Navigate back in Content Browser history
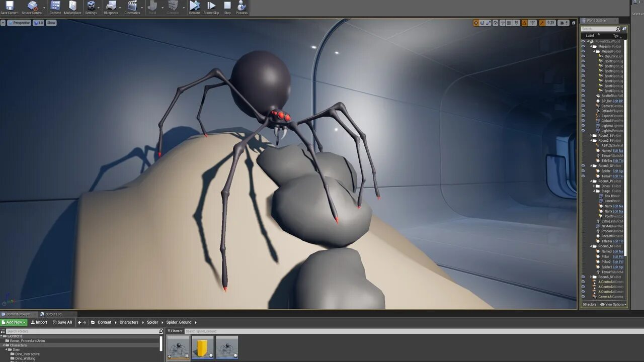644x362 pixels. 79,322
